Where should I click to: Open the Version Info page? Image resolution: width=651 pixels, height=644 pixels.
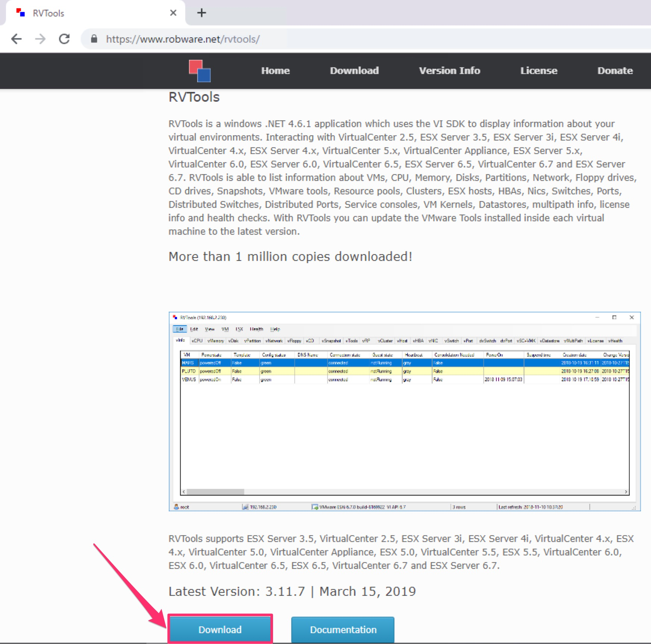tap(449, 71)
